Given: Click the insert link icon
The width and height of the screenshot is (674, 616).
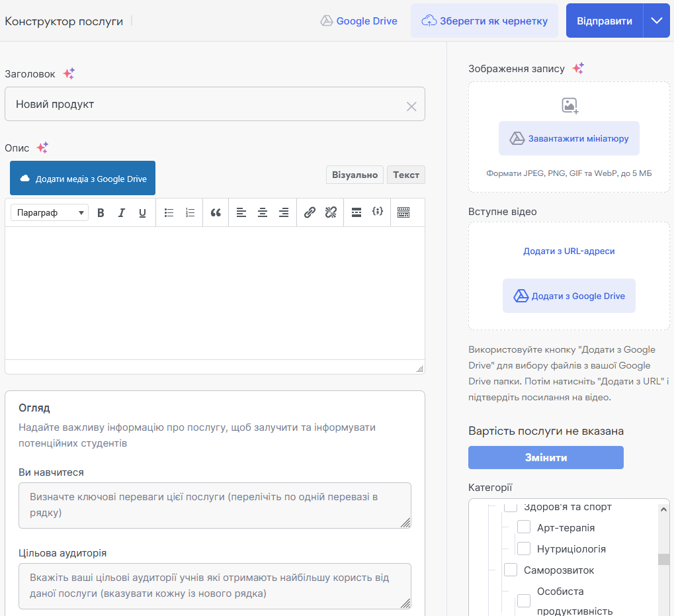Looking at the screenshot, I should [x=310, y=212].
